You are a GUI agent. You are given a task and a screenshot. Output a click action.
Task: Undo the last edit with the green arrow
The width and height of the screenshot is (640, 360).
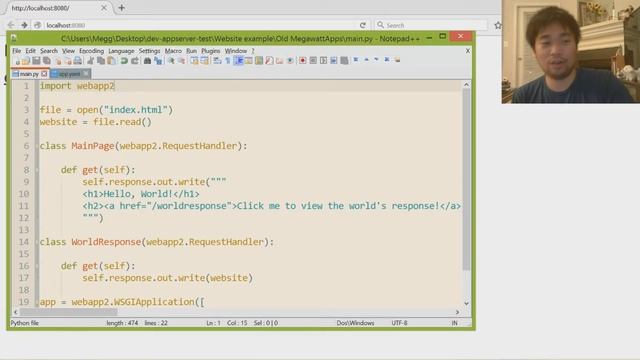tap(124, 61)
